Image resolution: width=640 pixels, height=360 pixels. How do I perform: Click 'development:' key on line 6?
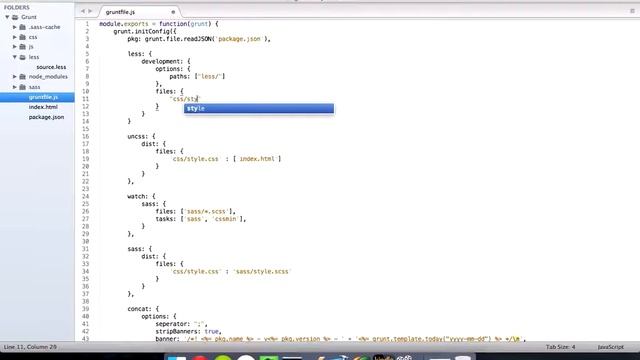pos(162,62)
